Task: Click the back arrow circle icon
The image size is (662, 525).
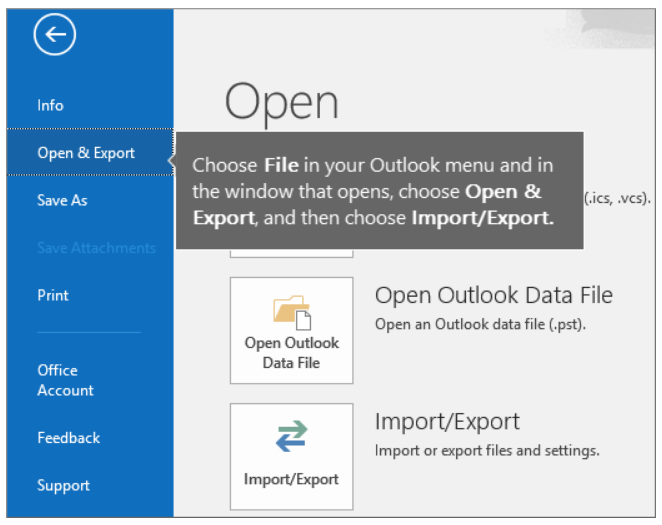Action: coord(54,36)
